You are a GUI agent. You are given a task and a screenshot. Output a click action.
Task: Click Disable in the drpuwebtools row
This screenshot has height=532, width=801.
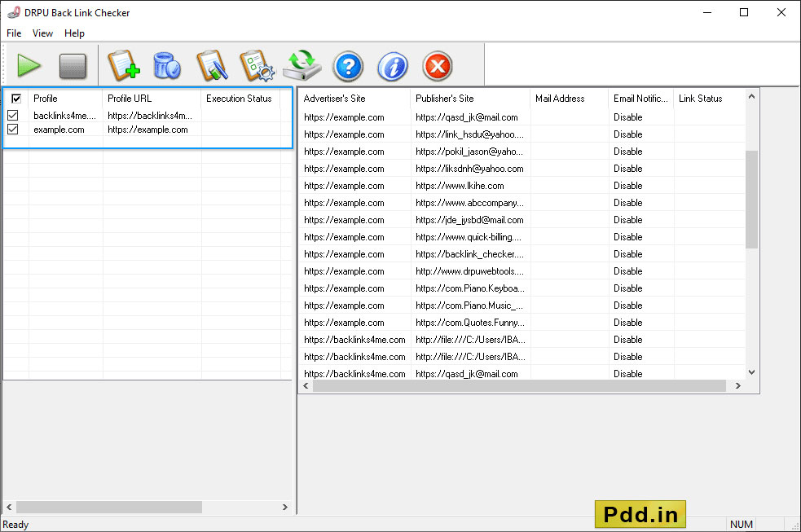(x=627, y=271)
